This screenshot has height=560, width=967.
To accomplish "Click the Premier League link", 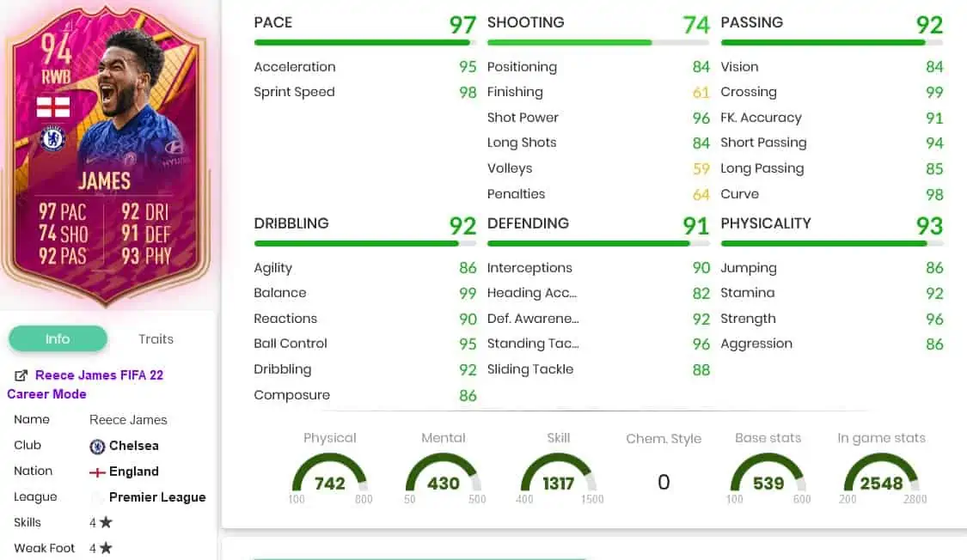I will pos(157,497).
